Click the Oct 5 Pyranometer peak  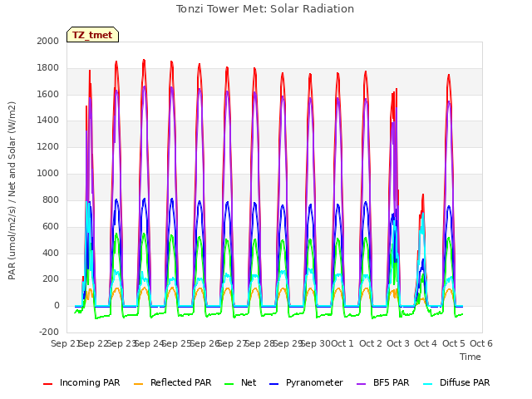pyautogui.click(x=449, y=206)
